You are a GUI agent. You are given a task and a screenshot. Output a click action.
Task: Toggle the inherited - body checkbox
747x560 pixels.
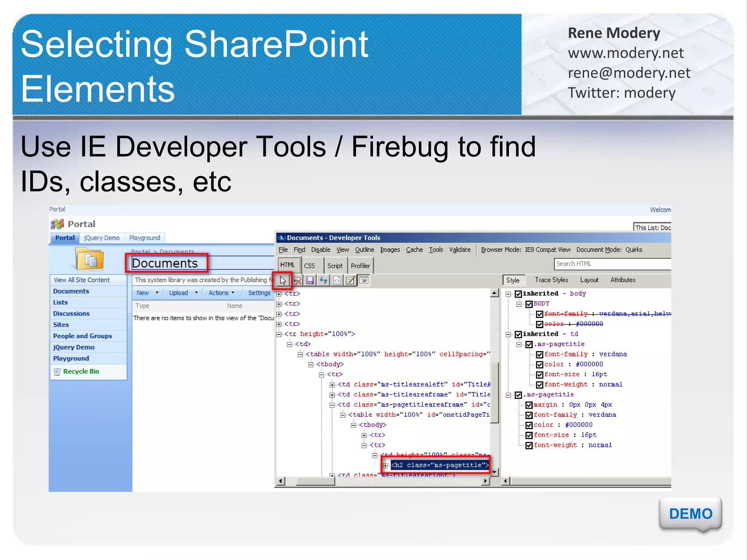click(x=518, y=294)
